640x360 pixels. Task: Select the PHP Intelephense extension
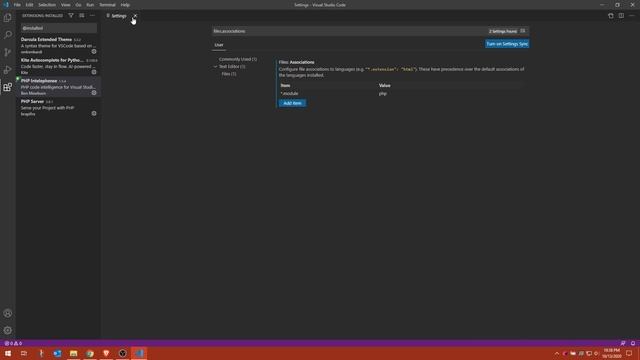coord(58,87)
